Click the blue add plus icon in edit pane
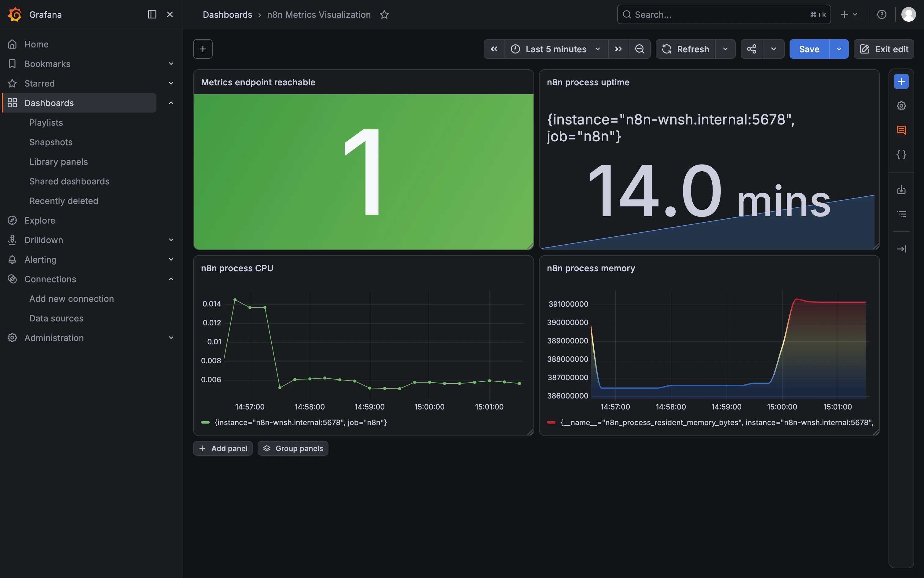The image size is (924, 578). (x=901, y=81)
